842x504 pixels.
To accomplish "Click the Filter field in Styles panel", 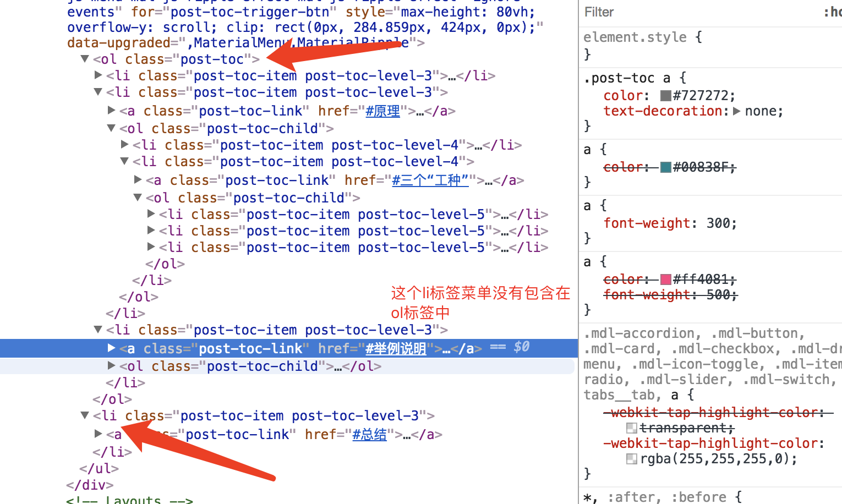I will tap(598, 12).
